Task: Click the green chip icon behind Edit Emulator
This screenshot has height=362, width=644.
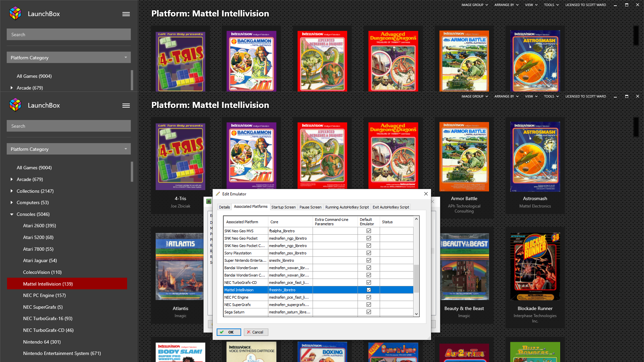Action: pos(209,201)
